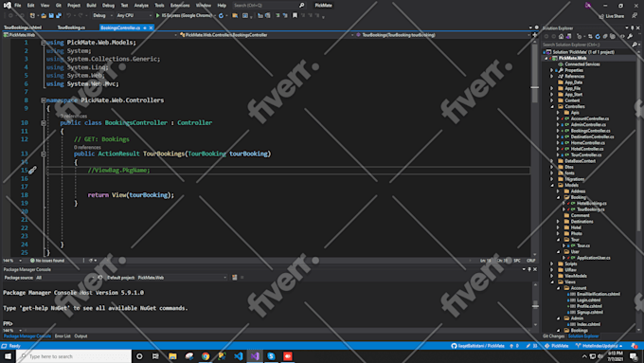The height and width of the screenshot is (363, 644).
Task: Open the Any CPU platform dropdown
Action: [134, 15]
